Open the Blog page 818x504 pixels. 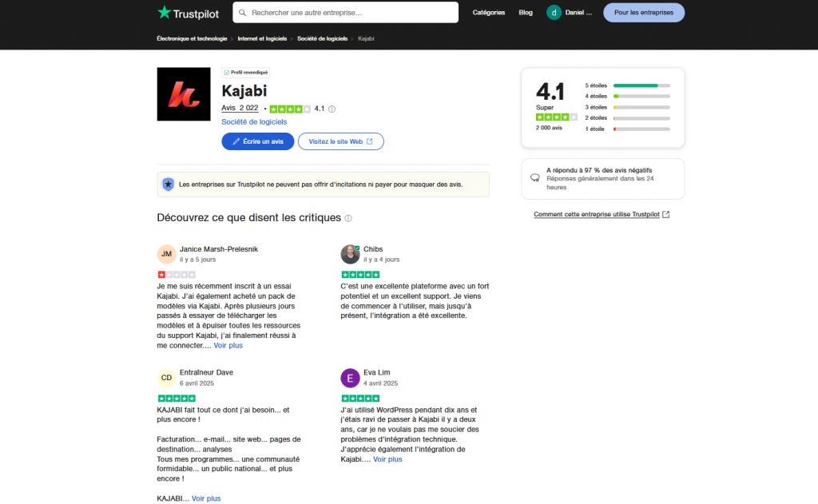pyautogui.click(x=526, y=13)
